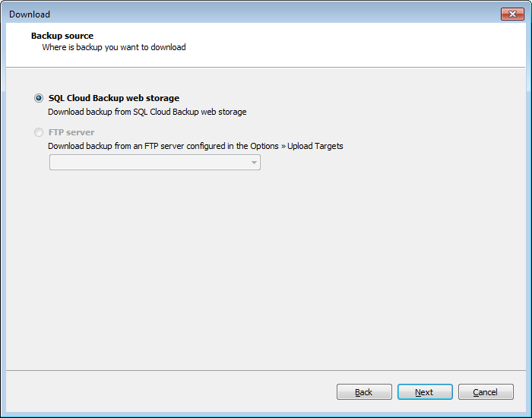Click the 'Where is backup you want to download' subtitle

click(x=114, y=47)
